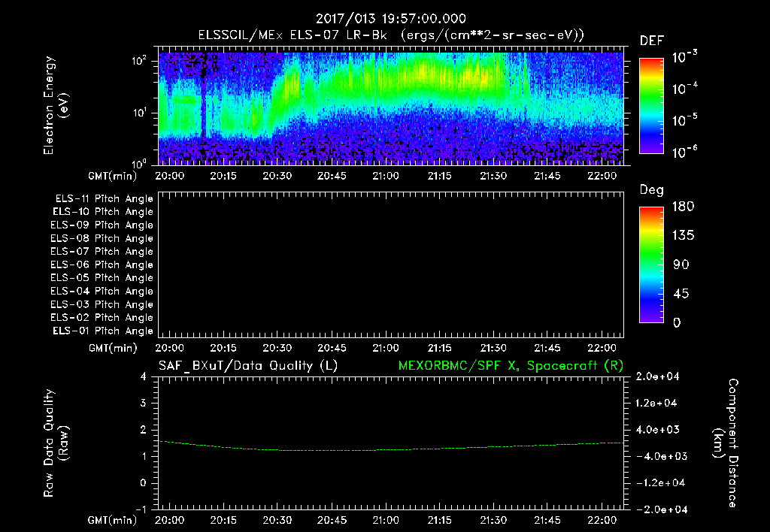Select the ELS-03 Pitch Angle row label
The height and width of the screenshot is (532, 770).
tap(102, 304)
